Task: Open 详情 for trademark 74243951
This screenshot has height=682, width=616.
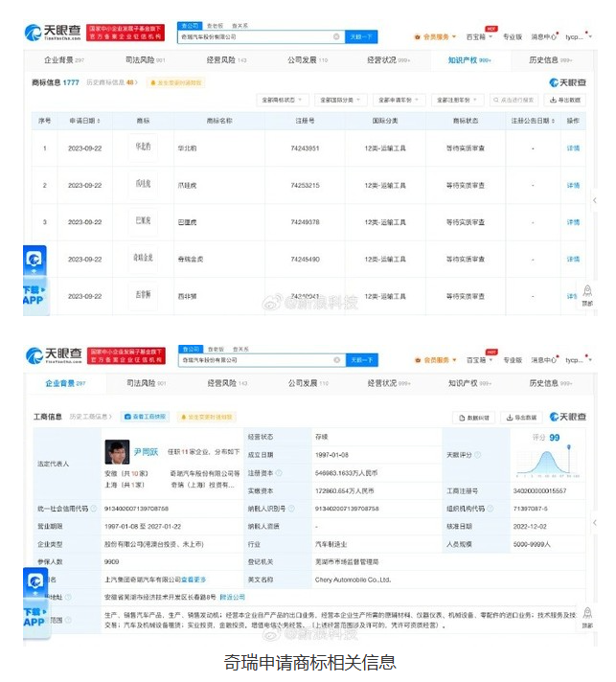Action: tap(573, 148)
